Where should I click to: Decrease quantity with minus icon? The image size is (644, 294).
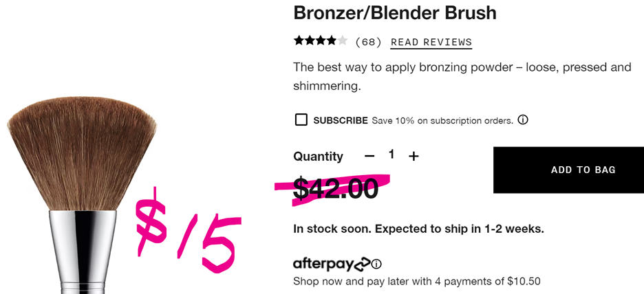tap(369, 156)
